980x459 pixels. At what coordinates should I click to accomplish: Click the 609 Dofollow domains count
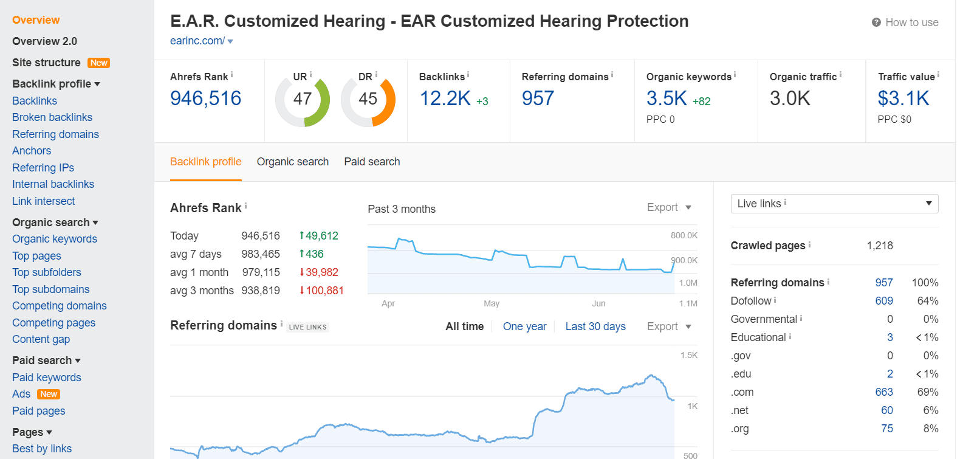tap(884, 301)
